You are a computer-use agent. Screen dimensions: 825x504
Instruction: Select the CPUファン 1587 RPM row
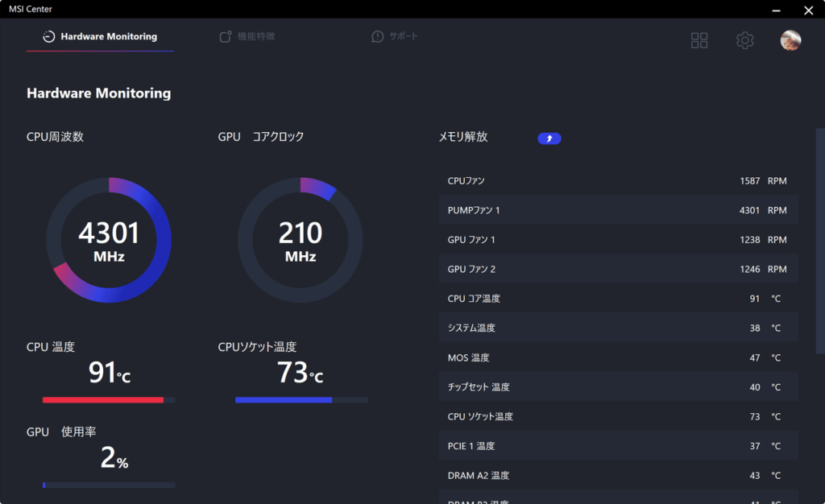click(618, 181)
